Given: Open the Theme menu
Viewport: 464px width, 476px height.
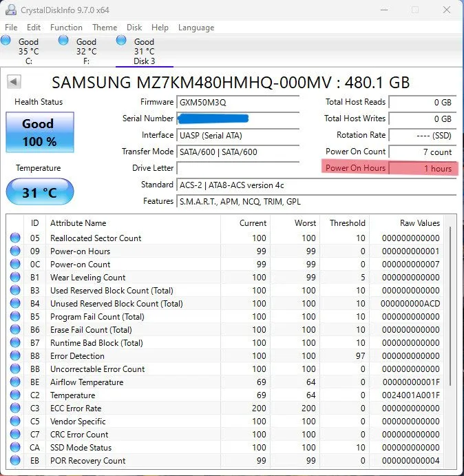Looking at the screenshot, I should (x=105, y=28).
